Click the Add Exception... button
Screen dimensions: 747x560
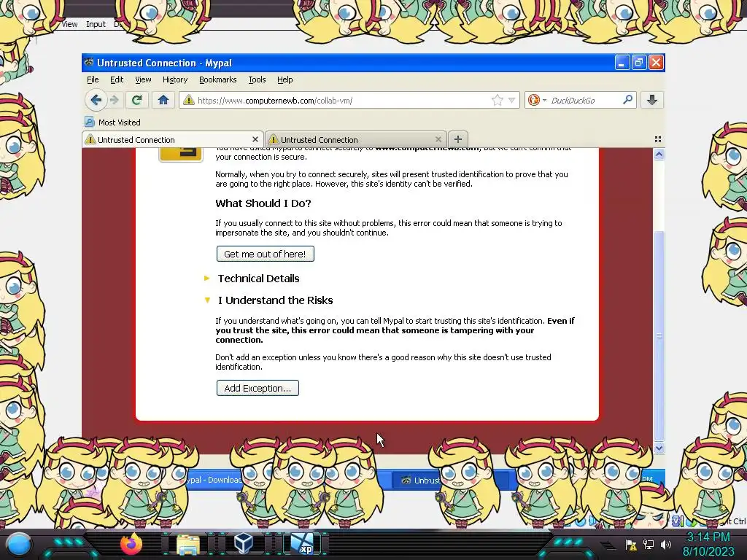258,388
